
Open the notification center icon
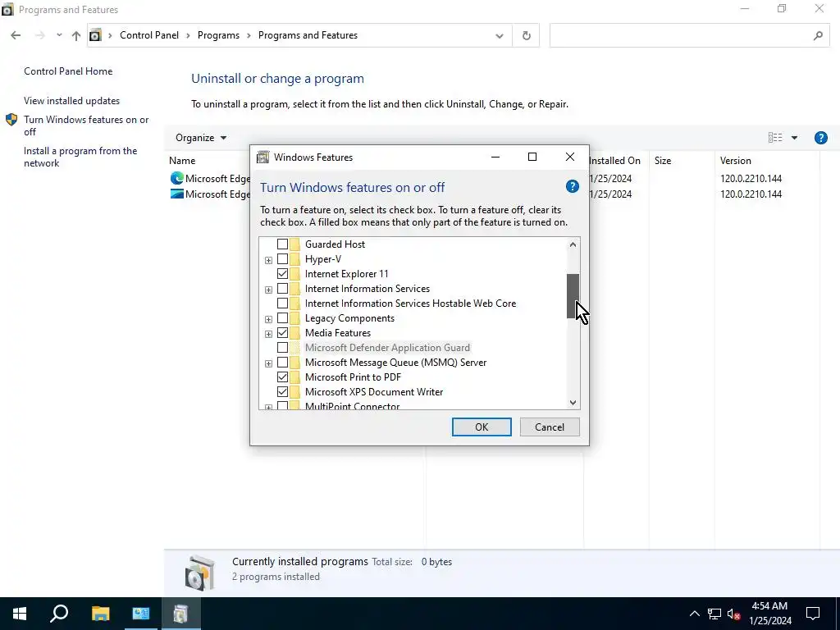(813, 614)
